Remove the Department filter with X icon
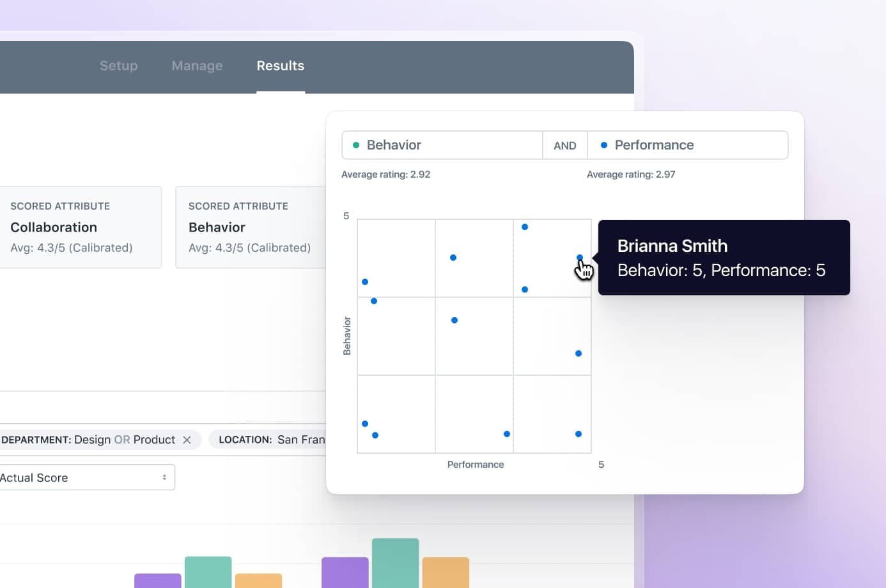The width and height of the screenshot is (886, 588). point(187,440)
